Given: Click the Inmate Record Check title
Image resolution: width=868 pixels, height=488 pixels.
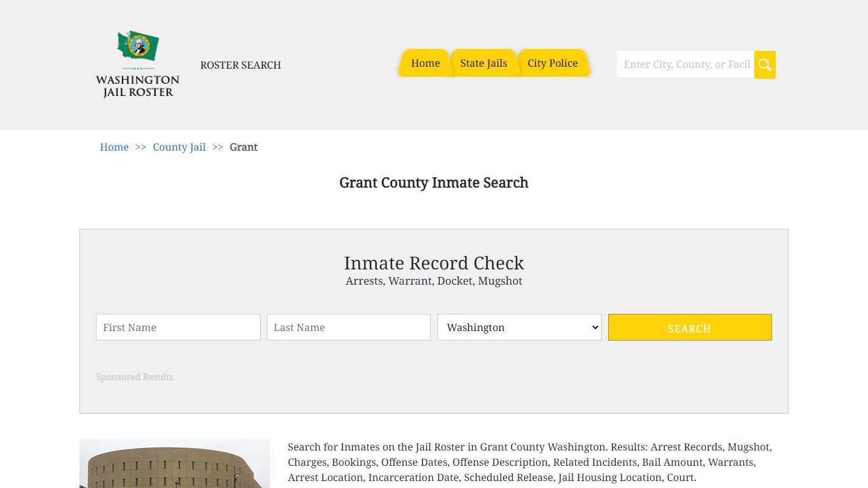Looking at the screenshot, I should click(x=434, y=263).
